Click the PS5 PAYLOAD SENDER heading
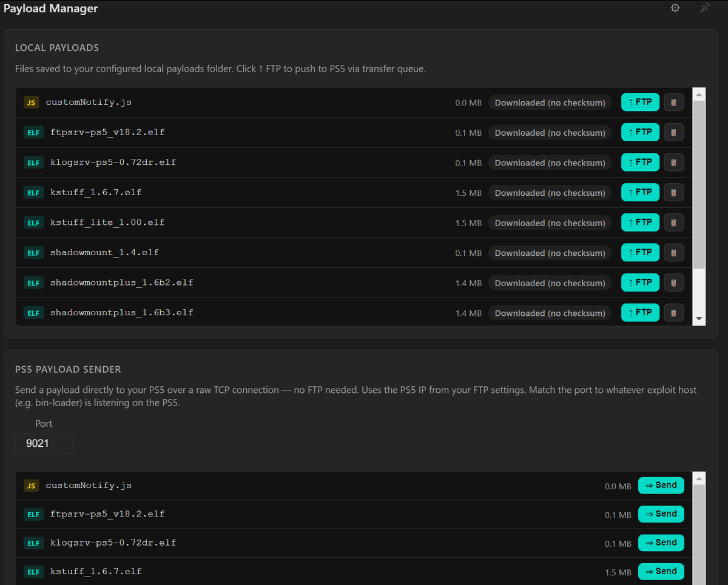 point(68,369)
